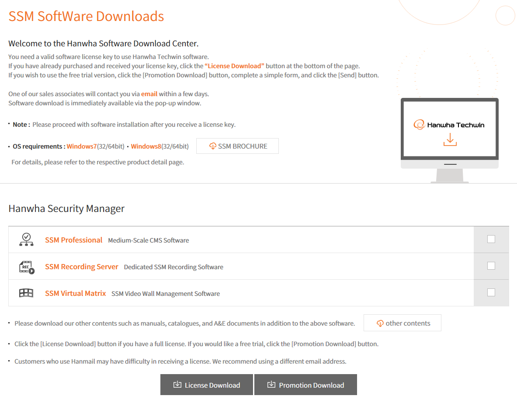The height and width of the screenshot is (420, 517).
Task: Click the SSM Recording Server REC icon
Action: click(27, 267)
